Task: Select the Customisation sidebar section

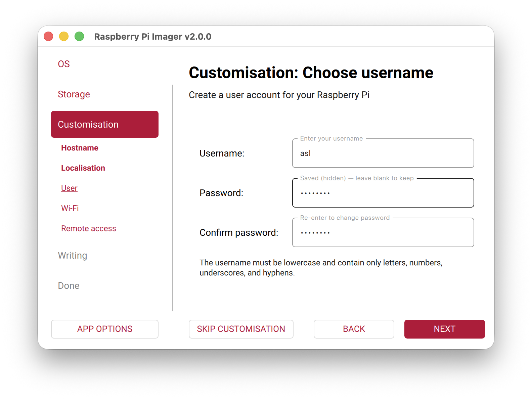Action: pos(104,124)
